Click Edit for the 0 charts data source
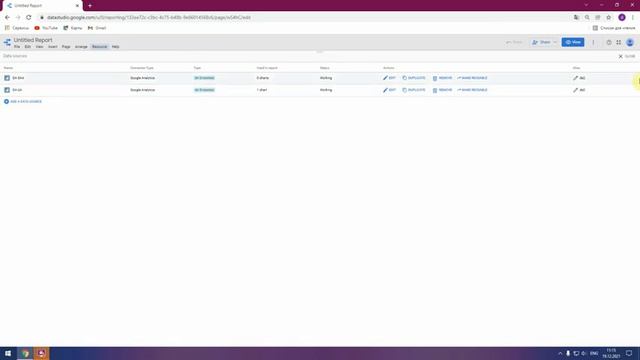 [389, 78]
